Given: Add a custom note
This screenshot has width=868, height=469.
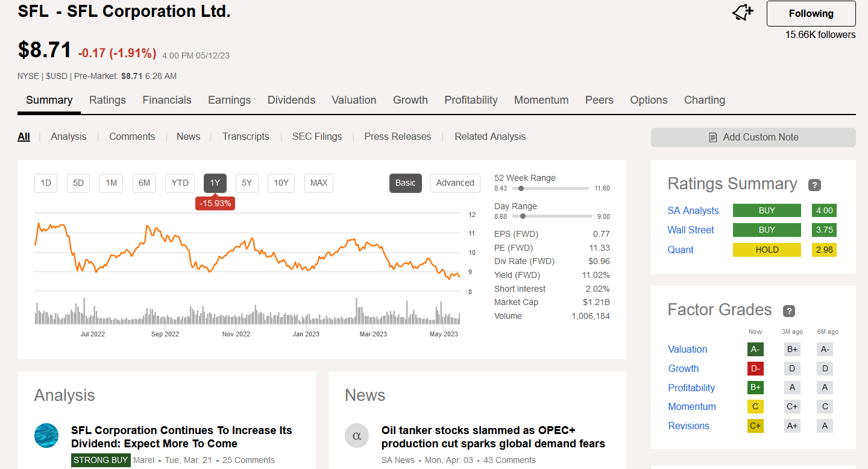Looking at the screenshot, I should point(753,137).
